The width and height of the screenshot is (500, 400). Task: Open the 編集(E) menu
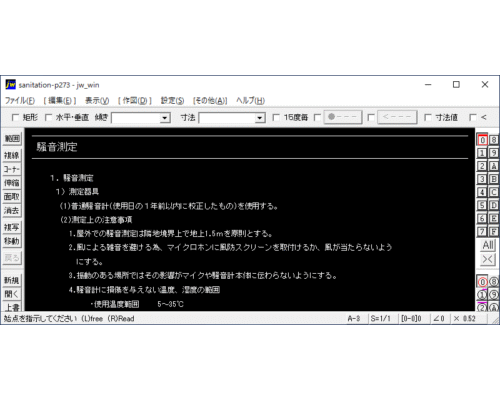pyautogui.click(x=60, y=100)
